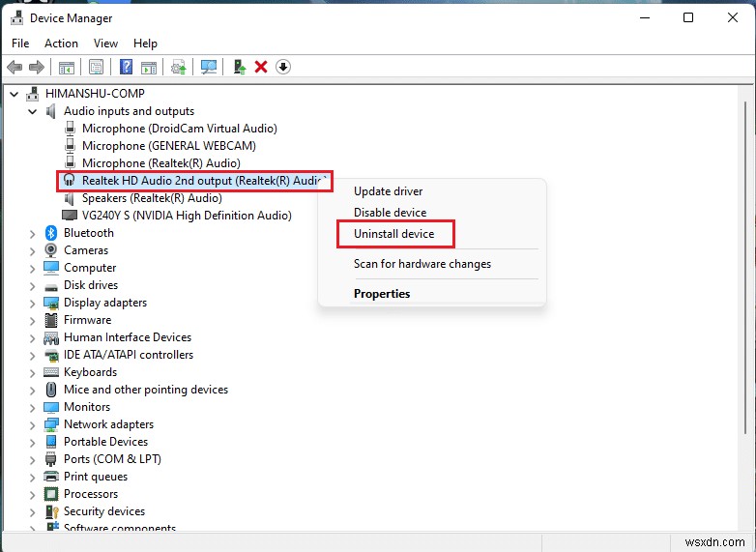Screen dimensions: 756x552
Task: Click the blue Help question mark icon
Action: [x=126, y=67]
